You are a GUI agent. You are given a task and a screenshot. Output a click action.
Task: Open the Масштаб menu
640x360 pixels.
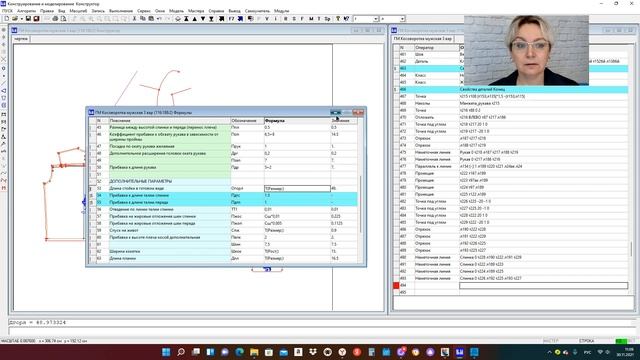coord(78,11)
